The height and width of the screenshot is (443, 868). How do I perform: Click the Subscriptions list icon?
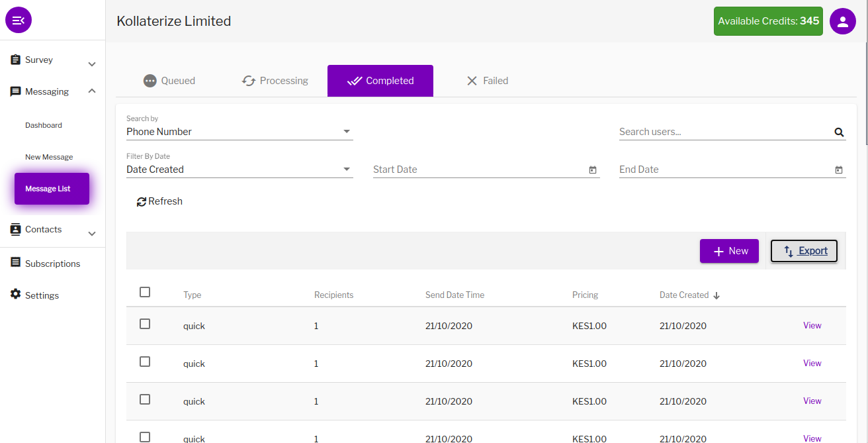16,262
